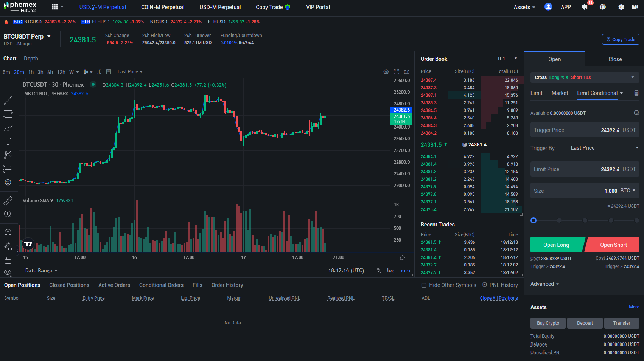Expand the Advanced order options
Screen dimensions: 644x361
click(x=545, y=284)
